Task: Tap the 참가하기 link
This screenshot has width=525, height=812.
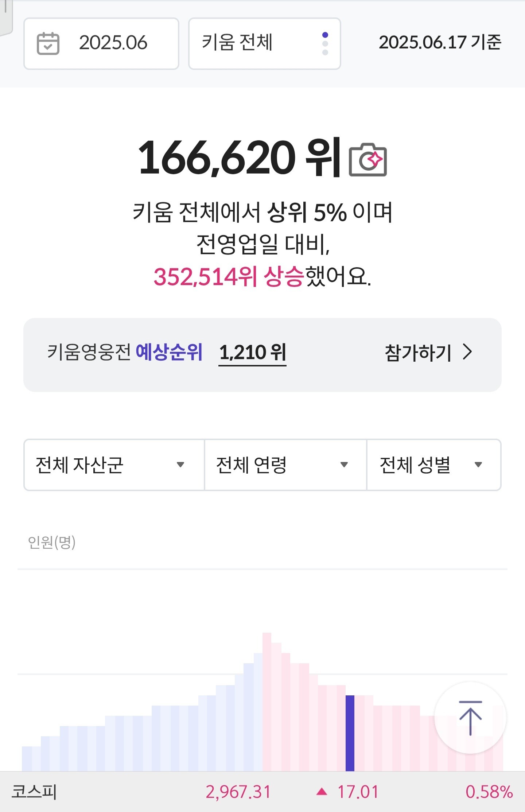Action: point(418,353)
